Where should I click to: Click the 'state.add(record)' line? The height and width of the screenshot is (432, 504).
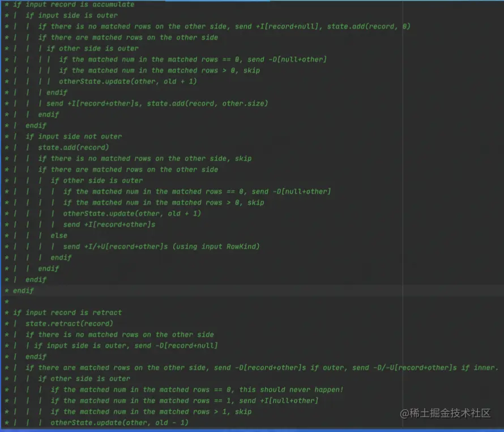(x=73, y=147)
